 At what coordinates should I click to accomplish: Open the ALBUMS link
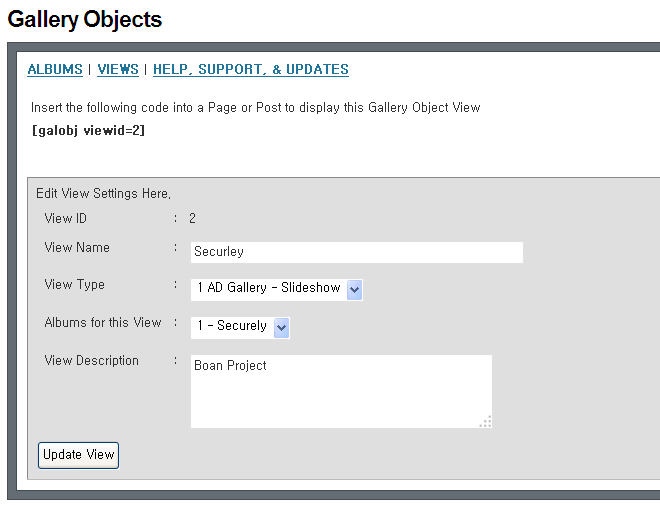click(54, 70)
